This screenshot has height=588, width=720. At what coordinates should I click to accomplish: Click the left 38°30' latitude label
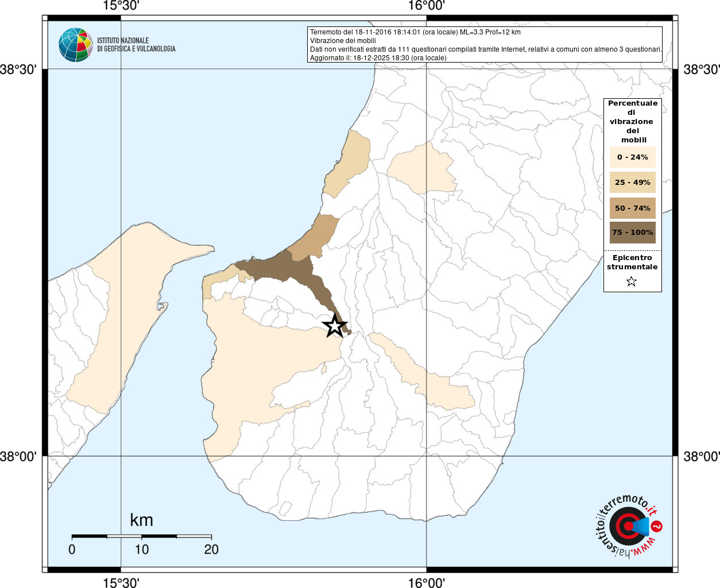click(x=18, y=69)
